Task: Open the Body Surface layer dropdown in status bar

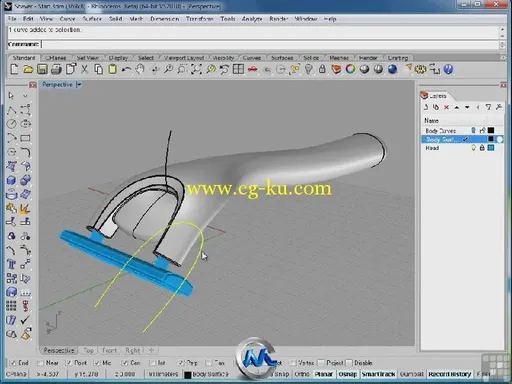Action: (x=207, y=374)
